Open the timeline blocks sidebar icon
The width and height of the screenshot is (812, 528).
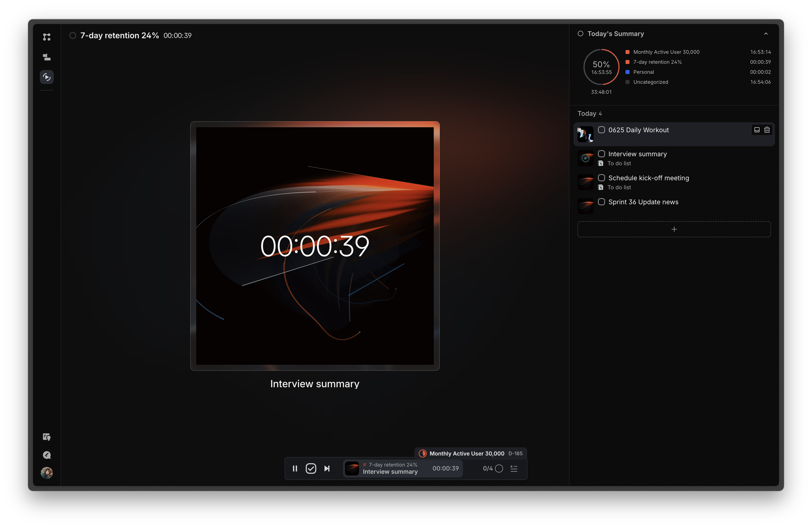[47, 57]
